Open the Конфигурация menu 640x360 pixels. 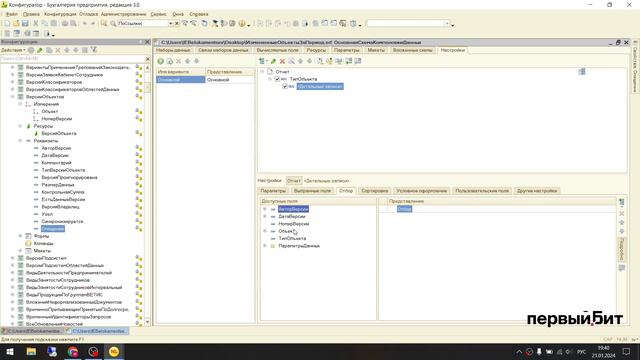60,14
